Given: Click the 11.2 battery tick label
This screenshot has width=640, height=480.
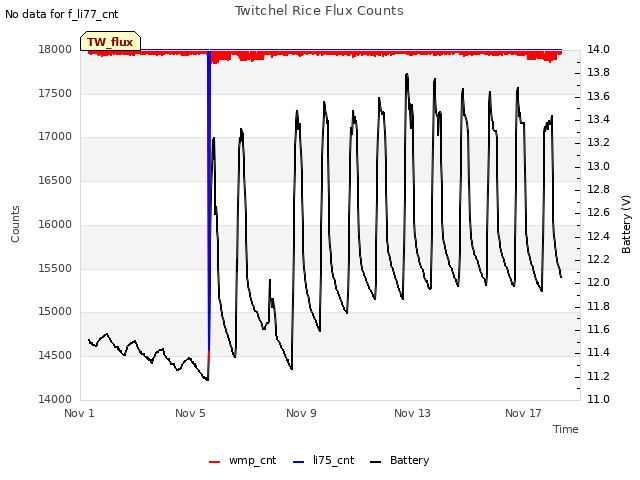Looking at the screenshot, I should pos(598,376).
